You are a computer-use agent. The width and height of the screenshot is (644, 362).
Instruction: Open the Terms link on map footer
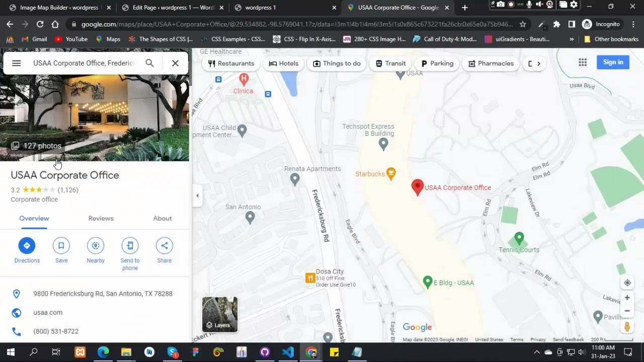(517, 339)
